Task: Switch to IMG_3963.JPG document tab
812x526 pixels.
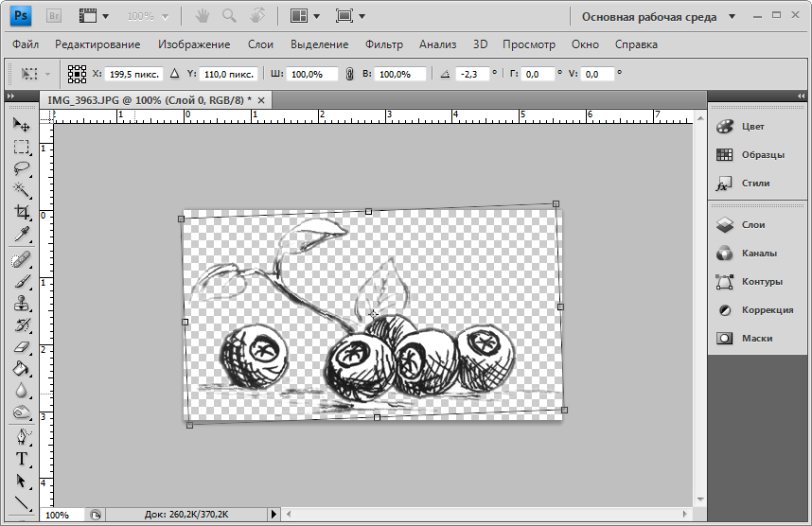Action: 150,100
